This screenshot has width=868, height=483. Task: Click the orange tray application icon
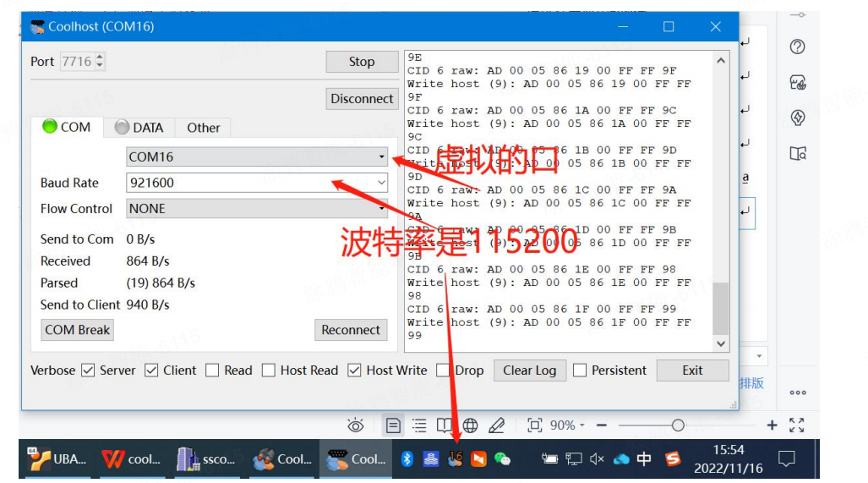(478, 458)
